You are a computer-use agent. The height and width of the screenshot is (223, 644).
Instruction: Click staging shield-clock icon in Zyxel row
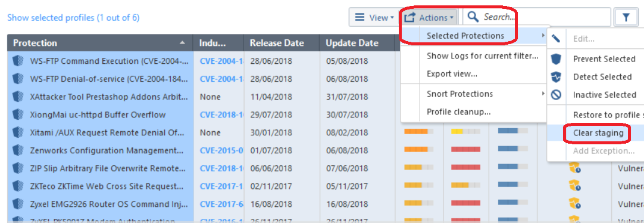click(574, 204)
